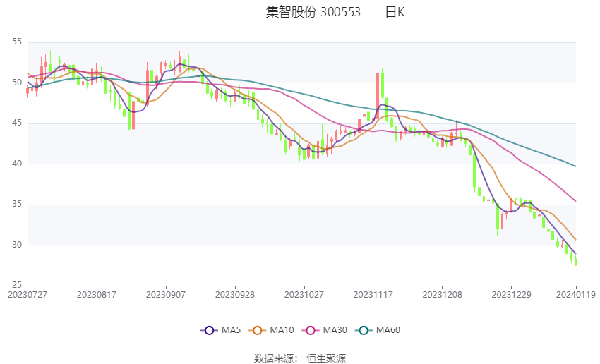
Task: Click the 20230928 date axis label
Action: [x=235, y=295]
